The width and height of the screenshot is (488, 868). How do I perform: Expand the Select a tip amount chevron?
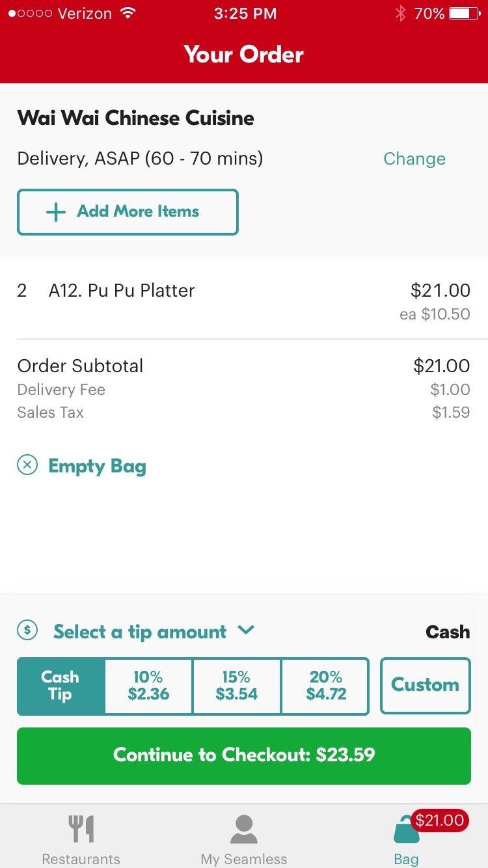point(245,630)
